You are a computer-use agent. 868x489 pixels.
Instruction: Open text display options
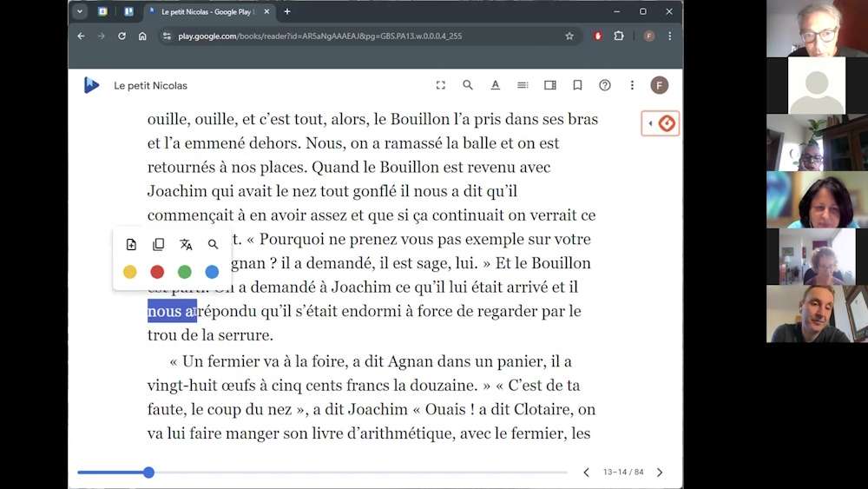[496, 85]
